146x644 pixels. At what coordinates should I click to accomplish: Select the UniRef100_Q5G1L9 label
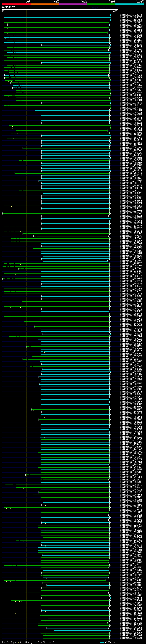[131, 40]
